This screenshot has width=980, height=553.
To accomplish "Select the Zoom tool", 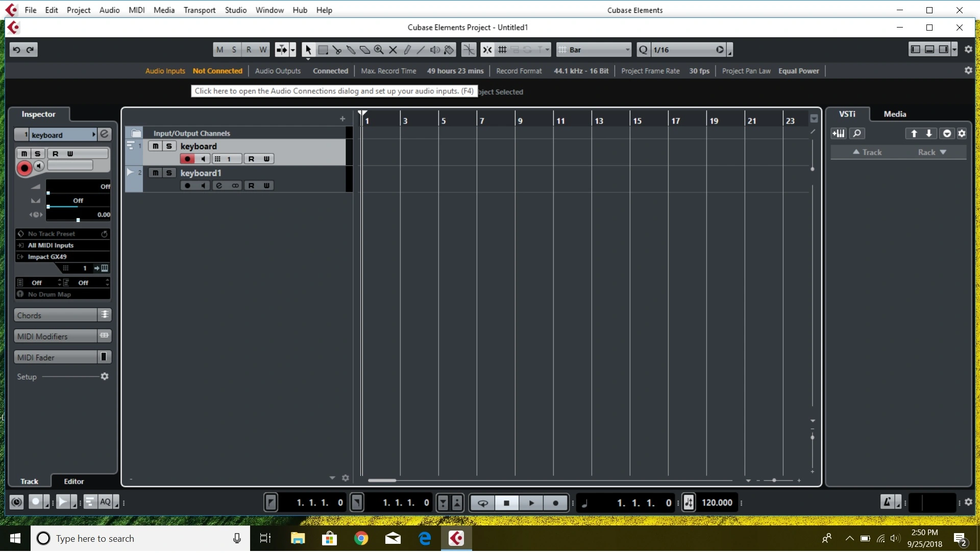I will tap(379, 50).
